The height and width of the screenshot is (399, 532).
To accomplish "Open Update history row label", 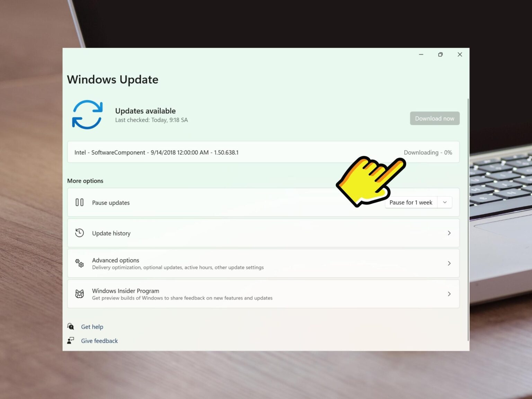I will pyautogui.click(x=111, y=233).
